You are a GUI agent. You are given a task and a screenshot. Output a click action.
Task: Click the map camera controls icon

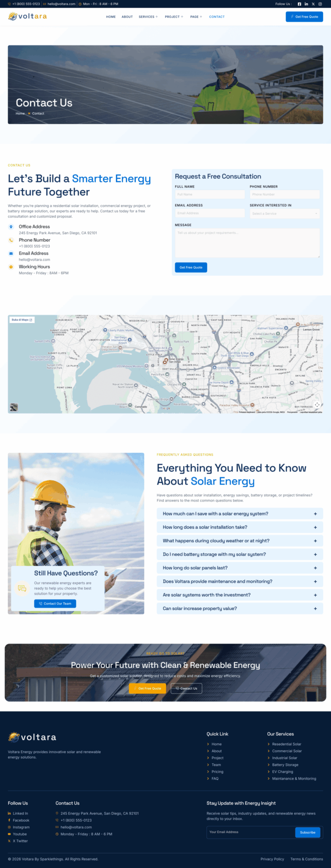[317, 405]
